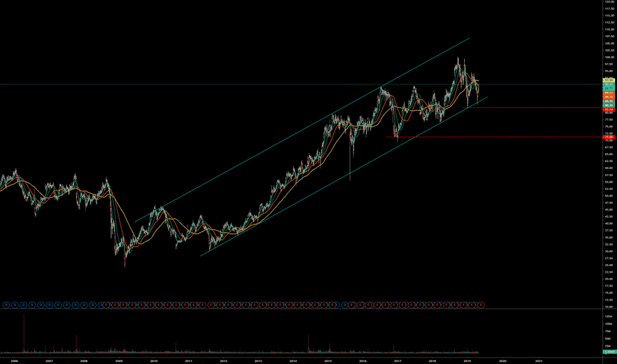Select the lower teal channel trend line

[344, 176]
